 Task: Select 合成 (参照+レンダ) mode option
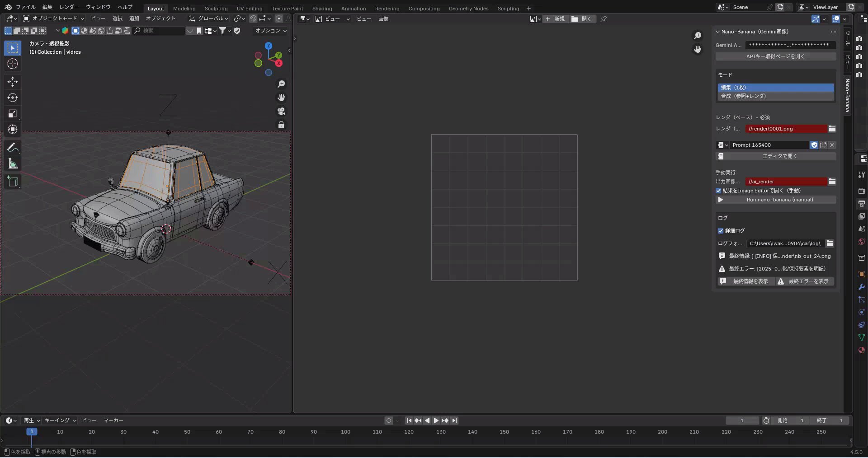(776, 96)
